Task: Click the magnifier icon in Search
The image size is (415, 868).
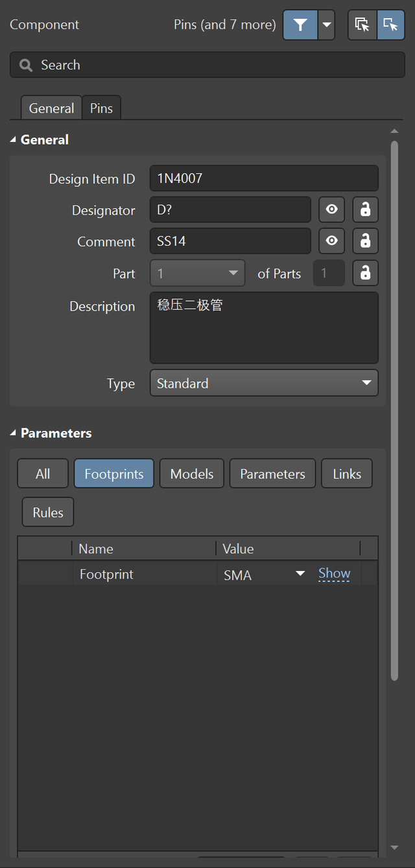Action: (x=26, y=65)
